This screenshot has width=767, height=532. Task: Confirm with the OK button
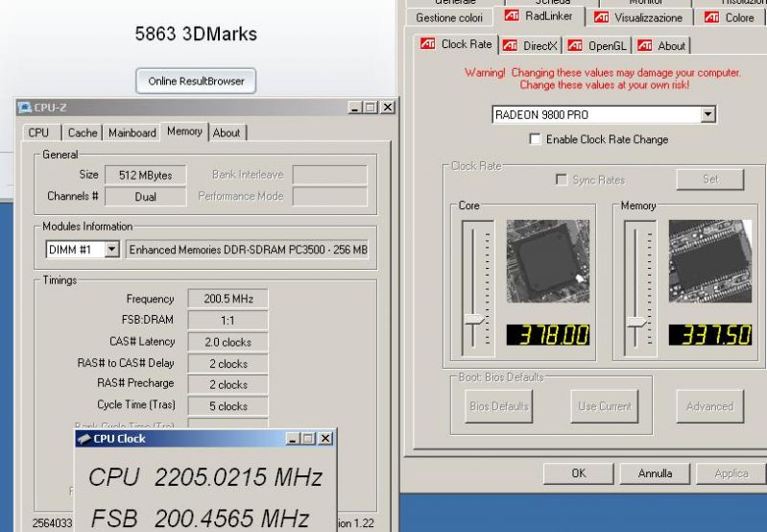coord(579,473)
